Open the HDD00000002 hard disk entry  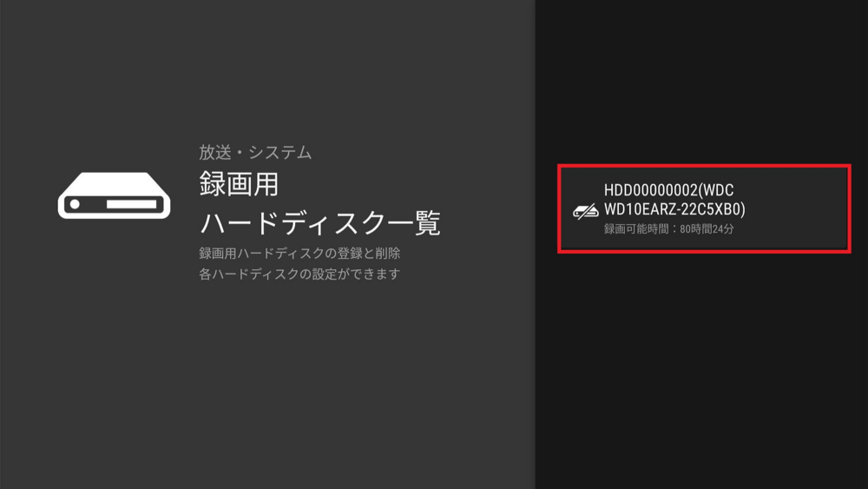pyautogui.click(x=704, y=208)
